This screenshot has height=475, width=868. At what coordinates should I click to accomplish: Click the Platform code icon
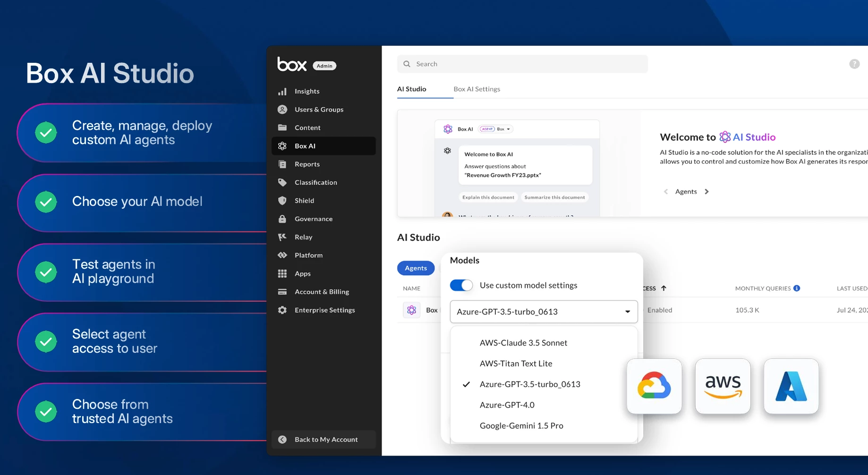click(282, 255)
